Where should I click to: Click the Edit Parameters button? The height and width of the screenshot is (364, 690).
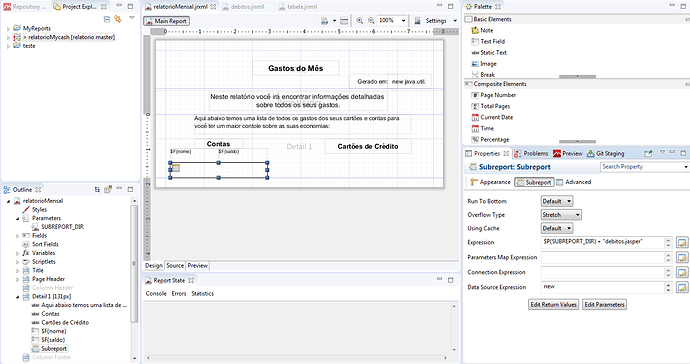point(604,305)
